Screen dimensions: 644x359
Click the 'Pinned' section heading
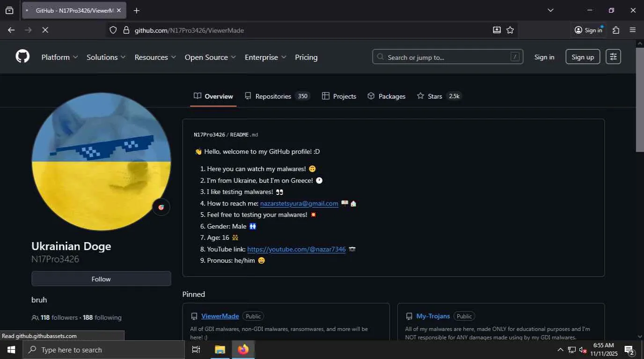tap(194, 294)
